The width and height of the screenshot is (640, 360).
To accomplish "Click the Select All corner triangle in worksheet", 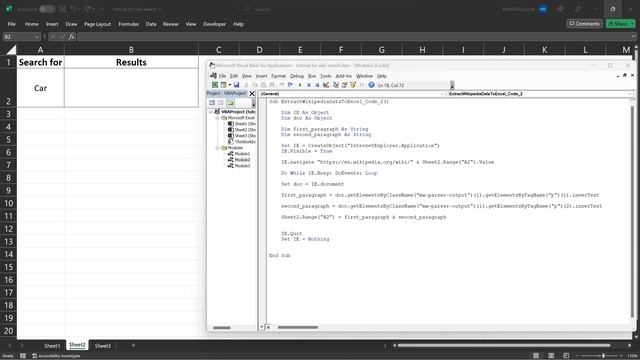I will [x=11, y=50].
